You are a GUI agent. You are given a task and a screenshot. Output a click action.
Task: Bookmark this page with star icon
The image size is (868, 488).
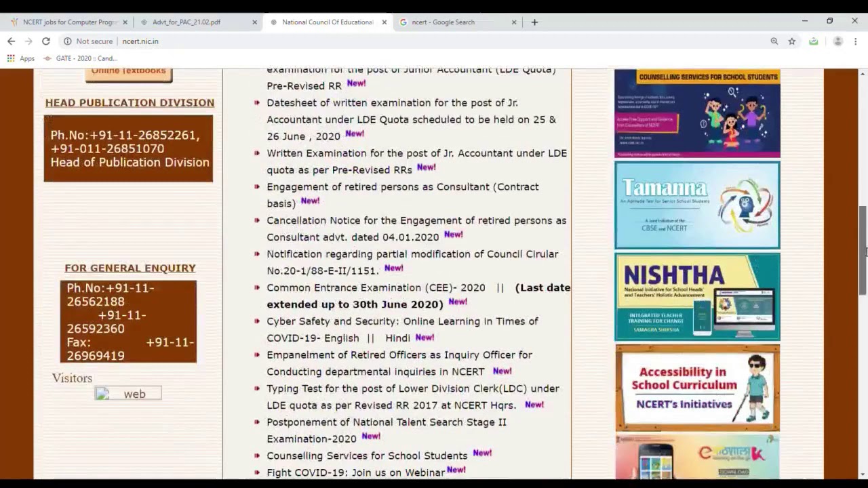(x=791, y=41)
